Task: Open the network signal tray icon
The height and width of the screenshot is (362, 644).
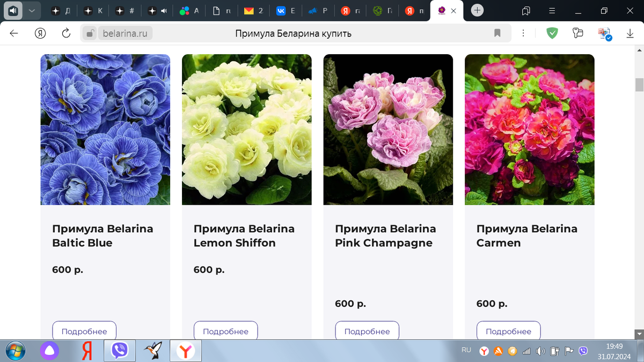Action: [x=526, y=351]
